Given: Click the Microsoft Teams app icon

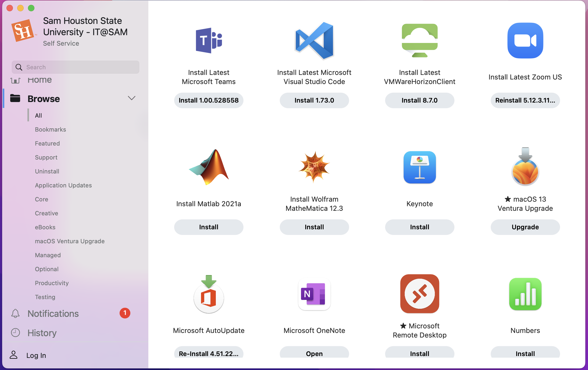Looking at the screenshot, I should (209, 41).
